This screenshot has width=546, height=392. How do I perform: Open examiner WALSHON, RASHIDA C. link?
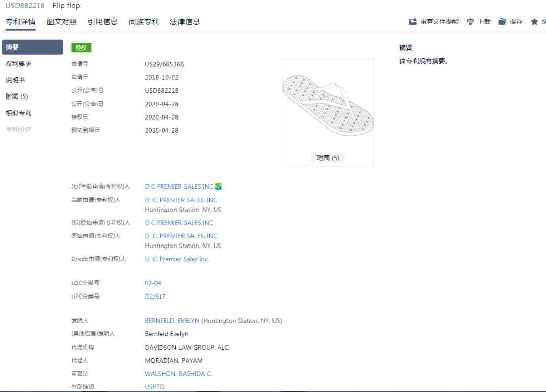(178, 374)
